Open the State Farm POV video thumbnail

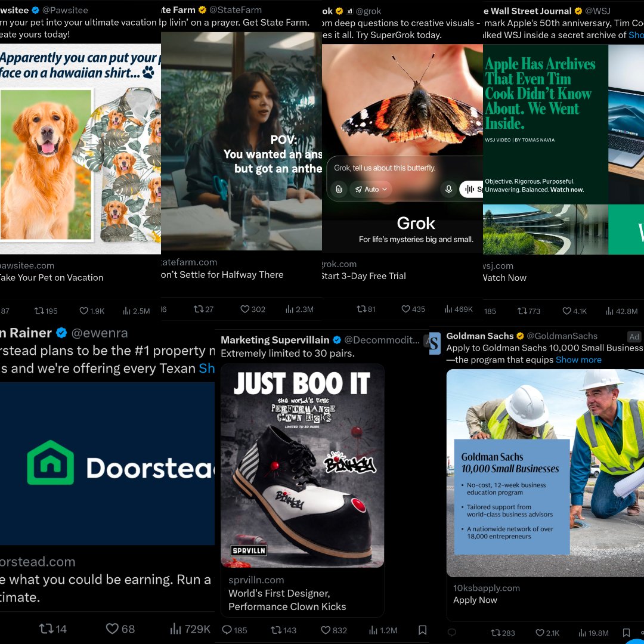[241, 141]
